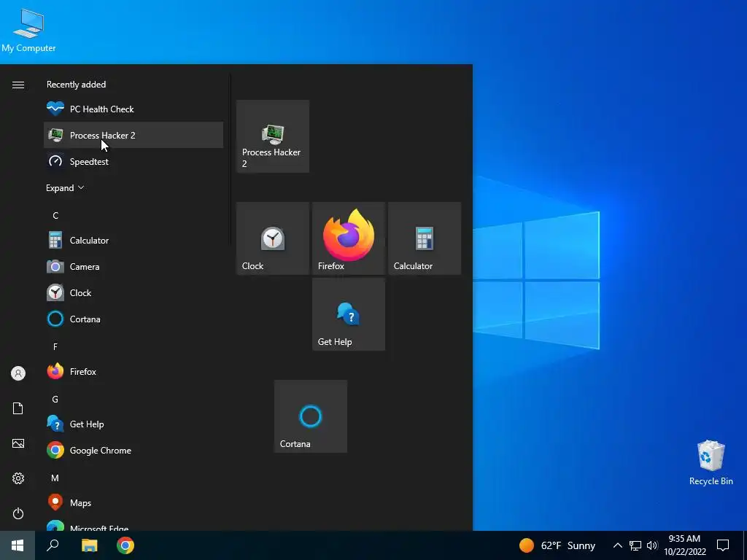Open Maps from the app list
Screen dimensions: 747x560
click(x=133, y=503)
